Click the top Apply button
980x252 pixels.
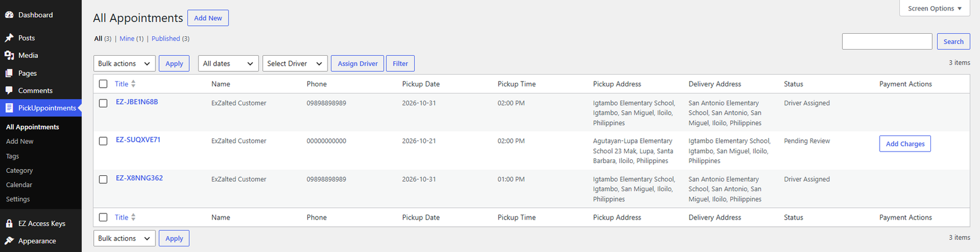(x=174, y=64)
